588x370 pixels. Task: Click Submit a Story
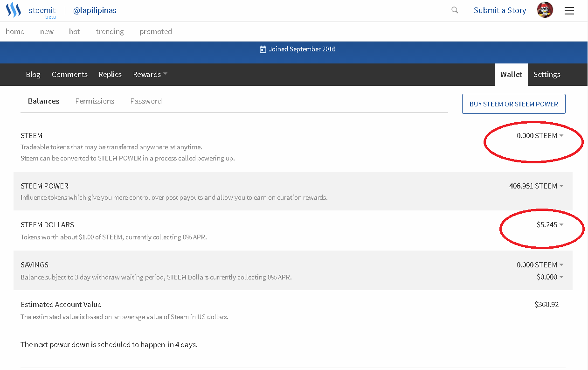500,10
